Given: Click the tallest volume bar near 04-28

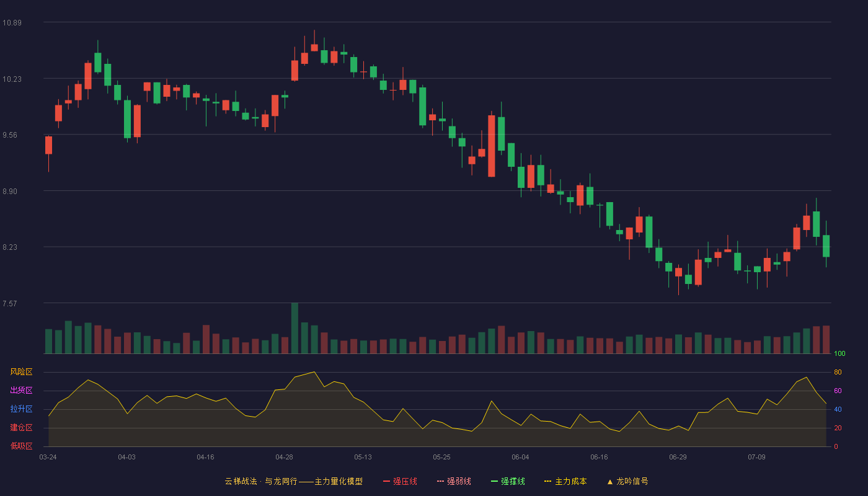Looking at the screenshot, I should click(x=294, y=329).
